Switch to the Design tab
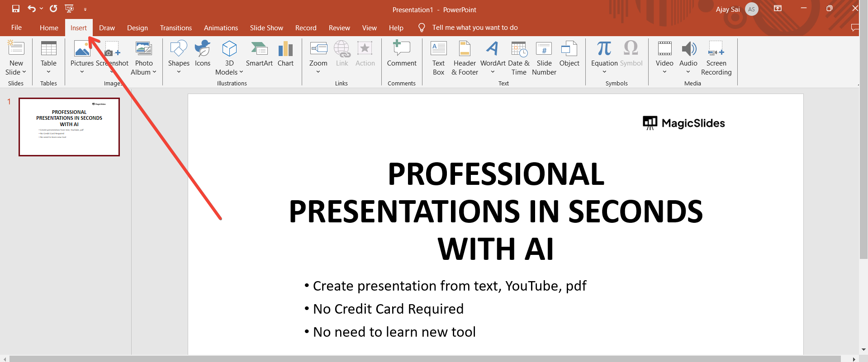This screenshot has width=868, height=362. 138,28
